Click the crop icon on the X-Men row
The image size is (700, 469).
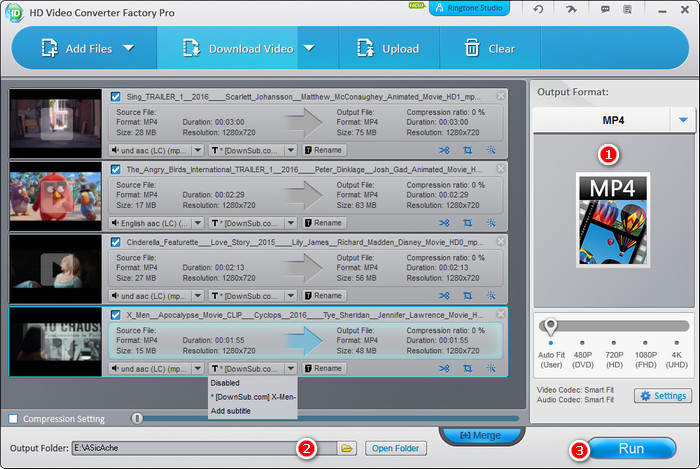[468, 369]
